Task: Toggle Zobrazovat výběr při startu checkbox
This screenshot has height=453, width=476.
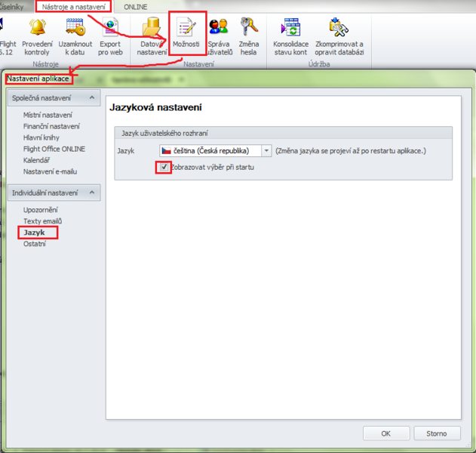Action: [x=164, y=167]
